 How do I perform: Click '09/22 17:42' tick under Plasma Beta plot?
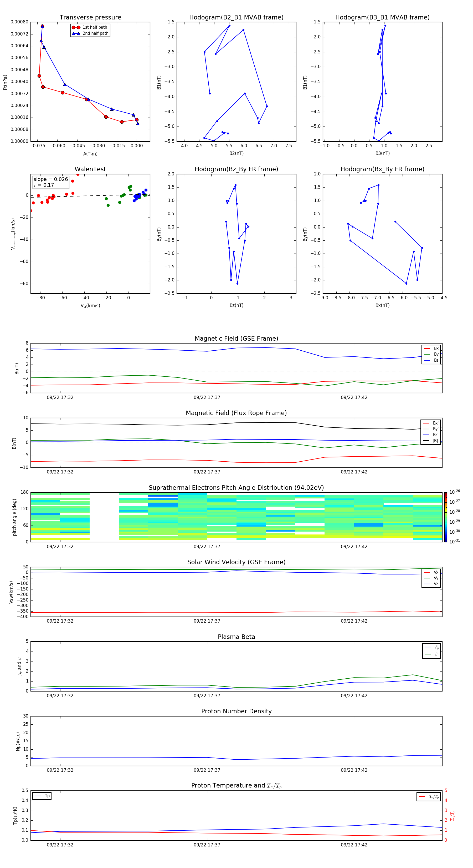tap(354, 696)
